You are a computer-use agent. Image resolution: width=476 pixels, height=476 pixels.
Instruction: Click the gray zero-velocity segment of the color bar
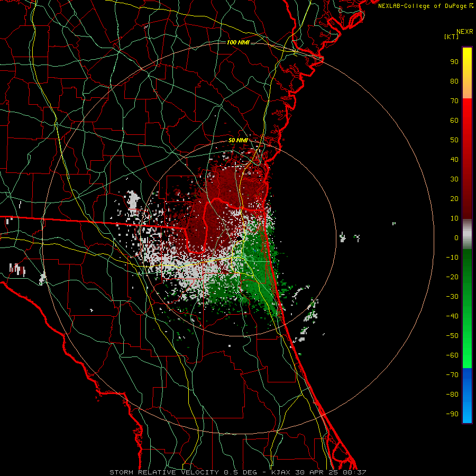467,234
